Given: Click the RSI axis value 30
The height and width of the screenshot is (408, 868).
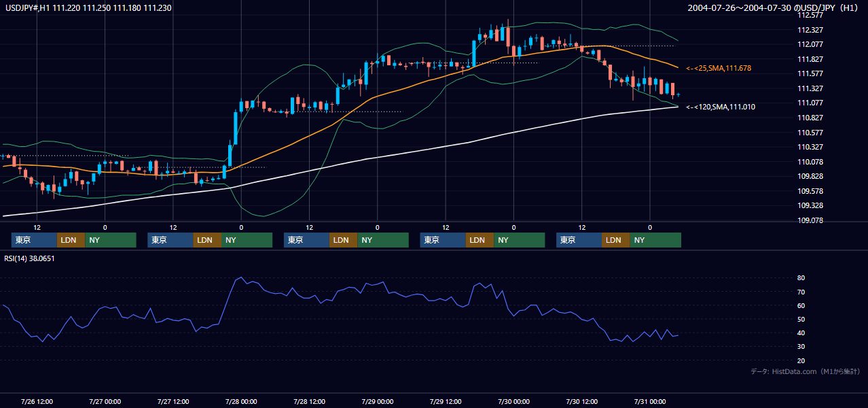Looking at the screenshot, I should (x=801, y=347).
